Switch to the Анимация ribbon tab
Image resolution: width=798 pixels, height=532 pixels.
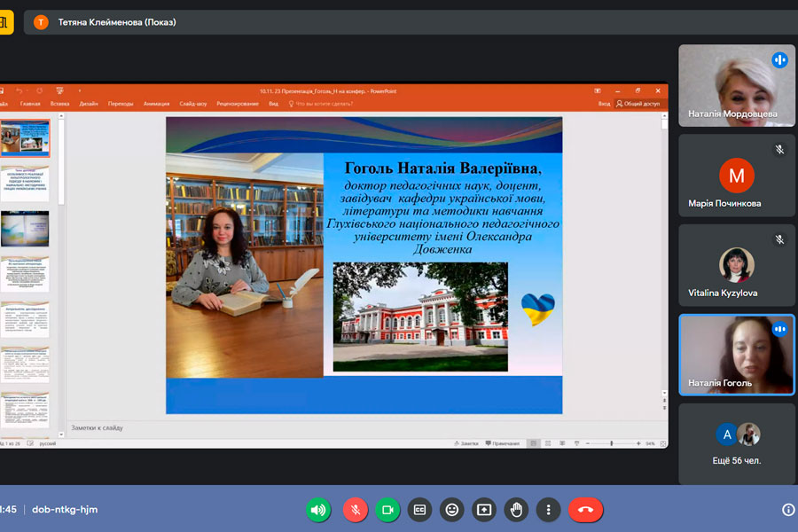(156, 104)
